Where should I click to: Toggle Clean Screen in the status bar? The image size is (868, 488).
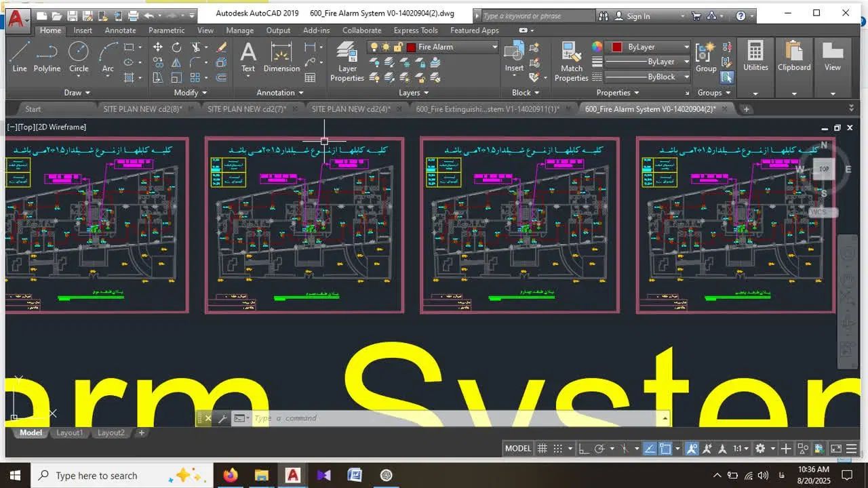point(835,448)
